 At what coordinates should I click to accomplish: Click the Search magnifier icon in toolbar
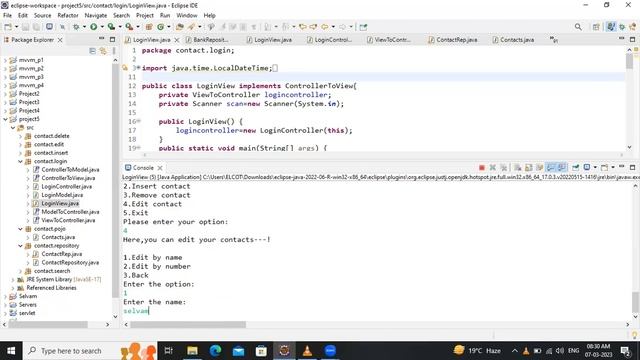click(578, 27)
